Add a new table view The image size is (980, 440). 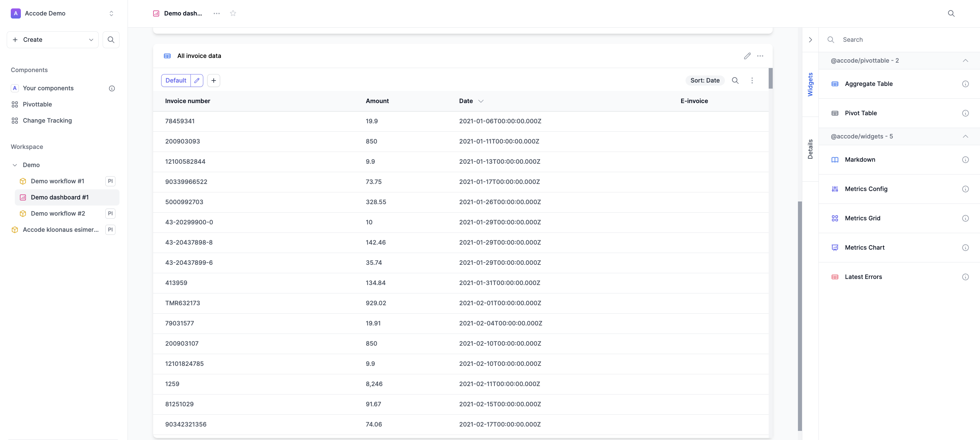click(213, 81)
